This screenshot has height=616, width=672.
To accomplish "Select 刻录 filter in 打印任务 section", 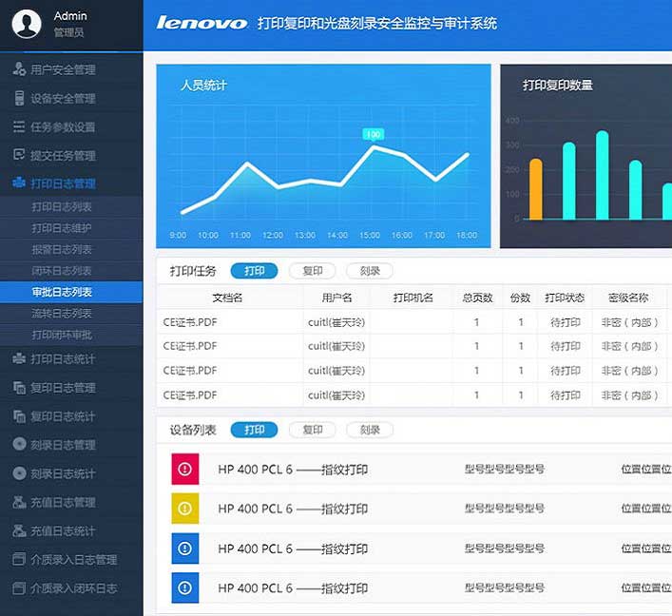I will tap(369, 271).
